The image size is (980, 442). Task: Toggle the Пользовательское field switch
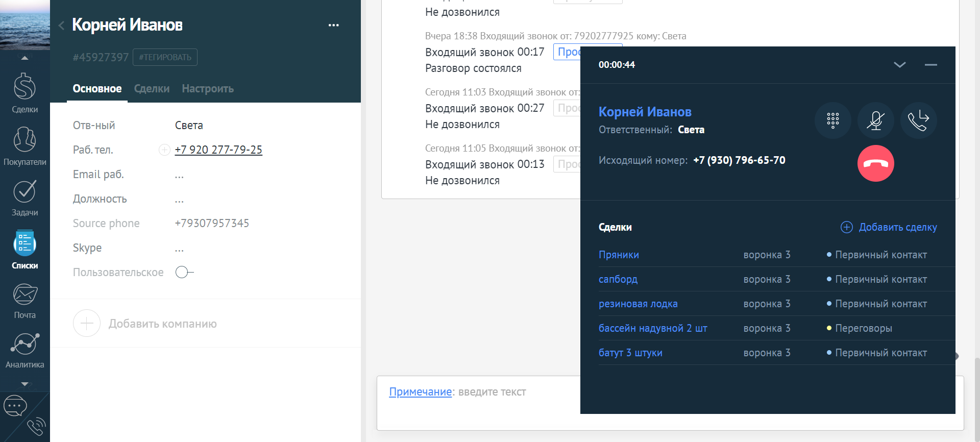coord(184,272)
